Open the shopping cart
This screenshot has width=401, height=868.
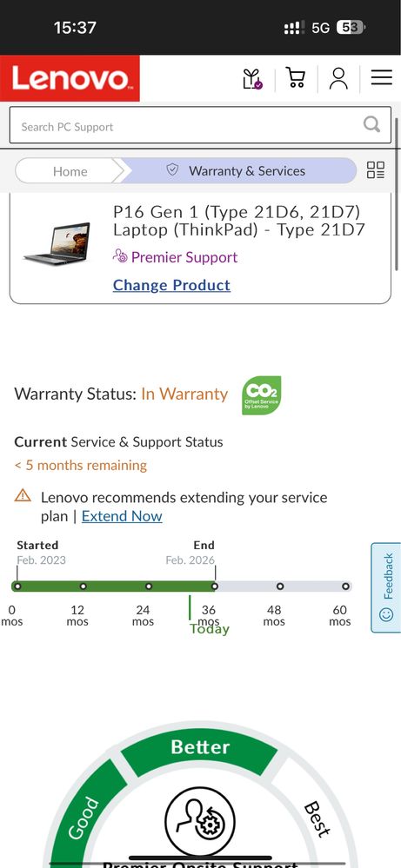297,78
